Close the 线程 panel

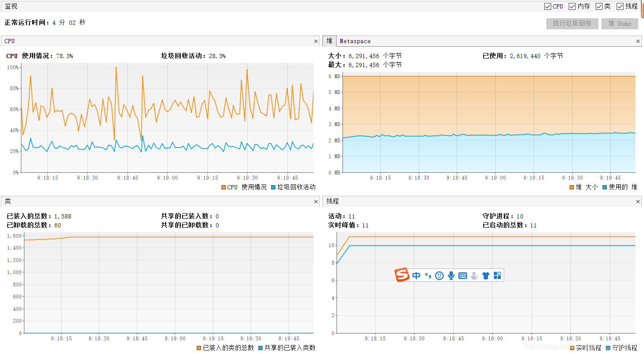pyautogui.click(x=638, y=201)
